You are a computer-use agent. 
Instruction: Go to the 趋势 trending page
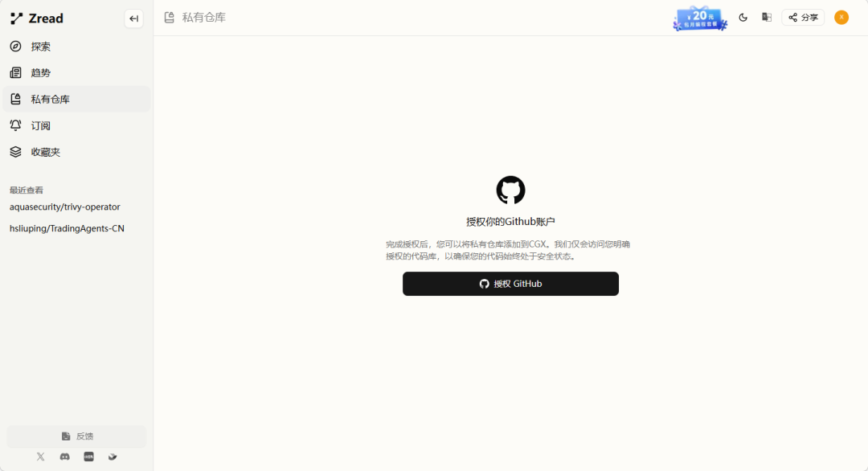(76, 72)
